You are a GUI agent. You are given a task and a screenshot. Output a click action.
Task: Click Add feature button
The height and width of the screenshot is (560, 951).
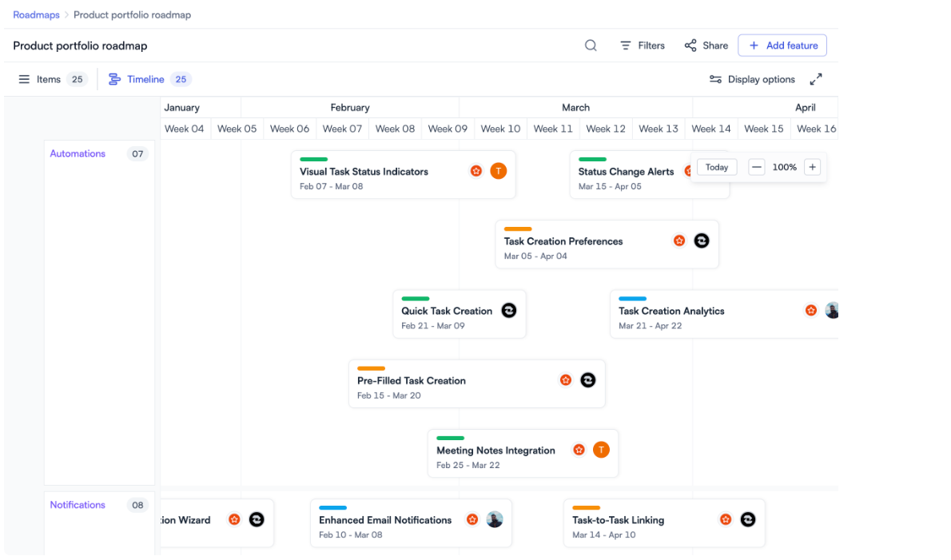[x=782, y=46]
